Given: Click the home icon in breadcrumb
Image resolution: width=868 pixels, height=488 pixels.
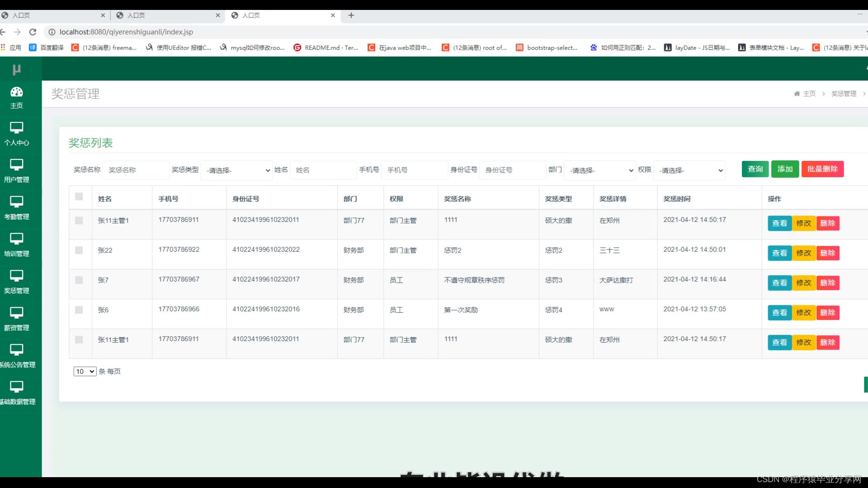Looking at the screenshot, I should tap(797, 94).
